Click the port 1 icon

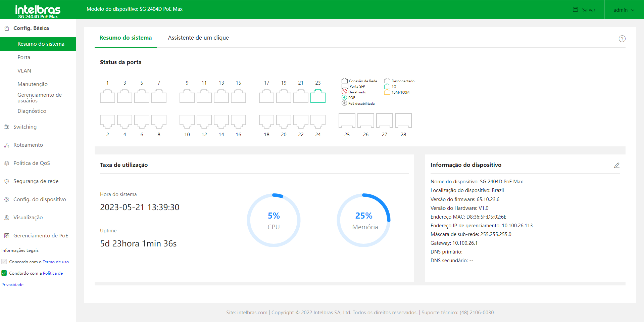[107, 96]
